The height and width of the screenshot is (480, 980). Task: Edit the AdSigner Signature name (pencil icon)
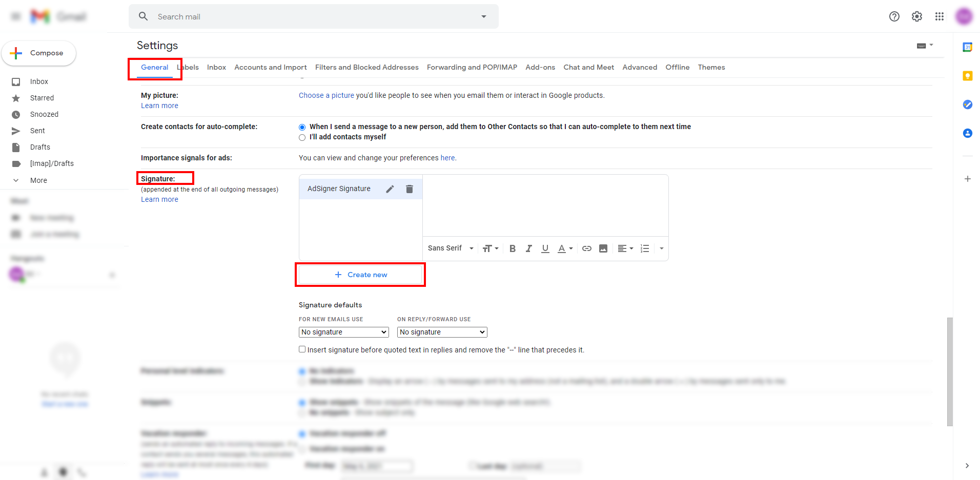tap(390, 189)
